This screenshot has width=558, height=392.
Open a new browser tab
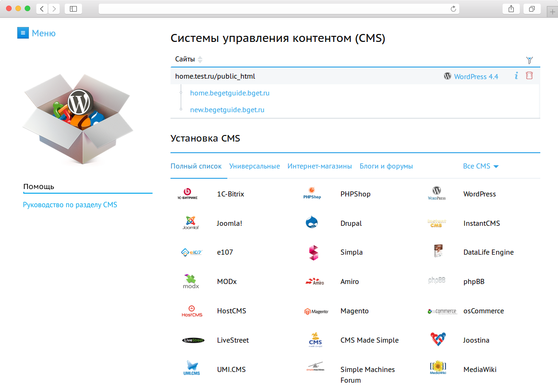pos(552,11)
